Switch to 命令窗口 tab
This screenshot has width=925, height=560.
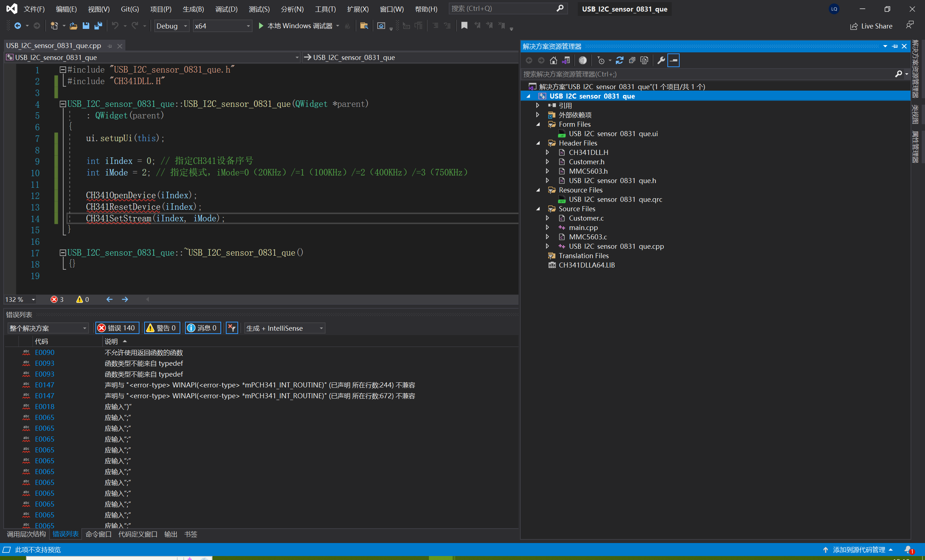click(99, 534)
